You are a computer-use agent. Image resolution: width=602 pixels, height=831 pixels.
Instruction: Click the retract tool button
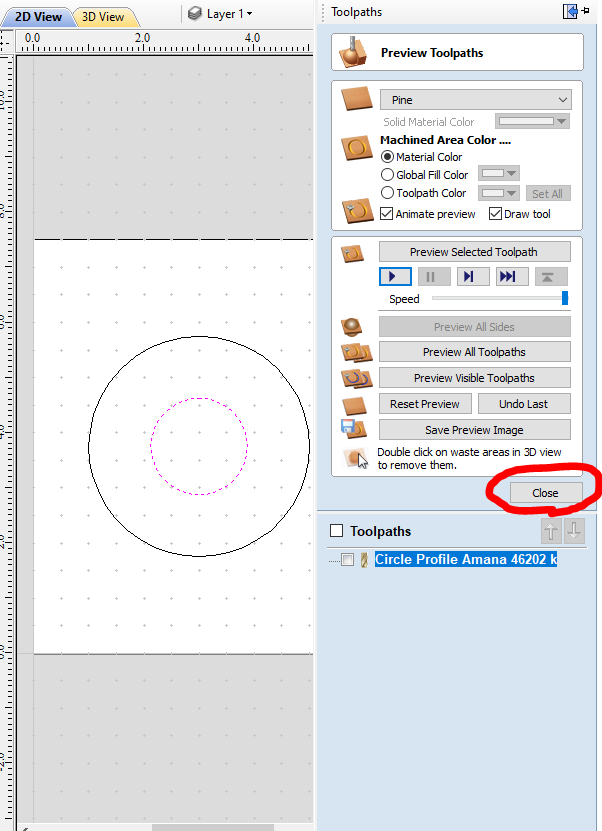pyautogui.click(x=551, y=277)
